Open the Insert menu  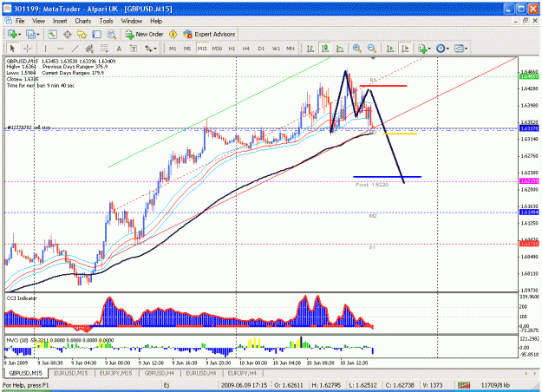point(60,21)
